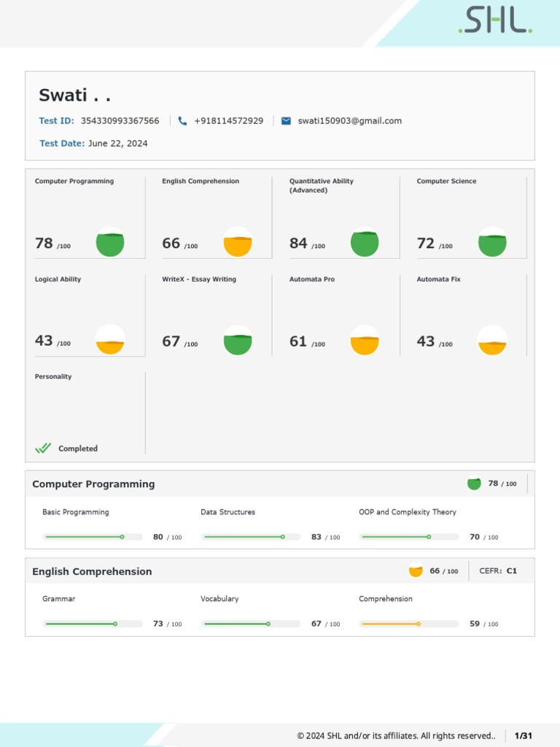
Task: Click the Automata Fix 43 score gauge
Action: coord(492,340)
